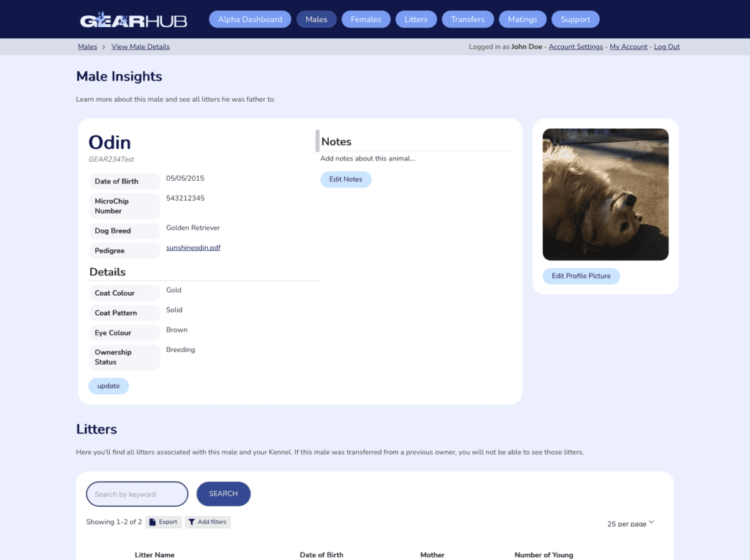Open the Matings page
This screenshot has width=750, height=560.
click(x=522, y=20)
